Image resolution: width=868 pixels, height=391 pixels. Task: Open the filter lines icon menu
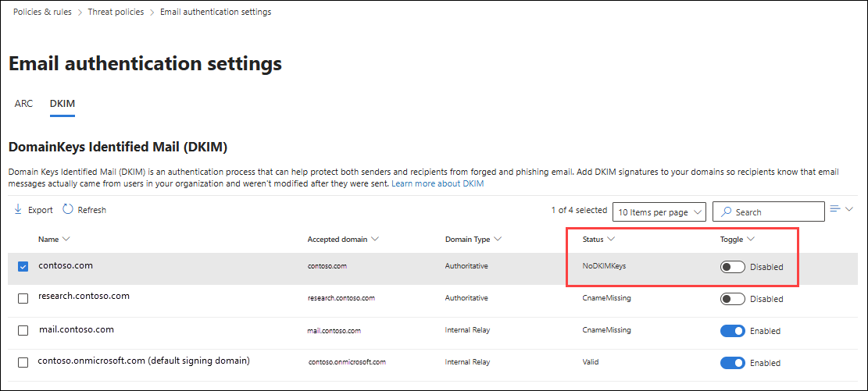835,208
